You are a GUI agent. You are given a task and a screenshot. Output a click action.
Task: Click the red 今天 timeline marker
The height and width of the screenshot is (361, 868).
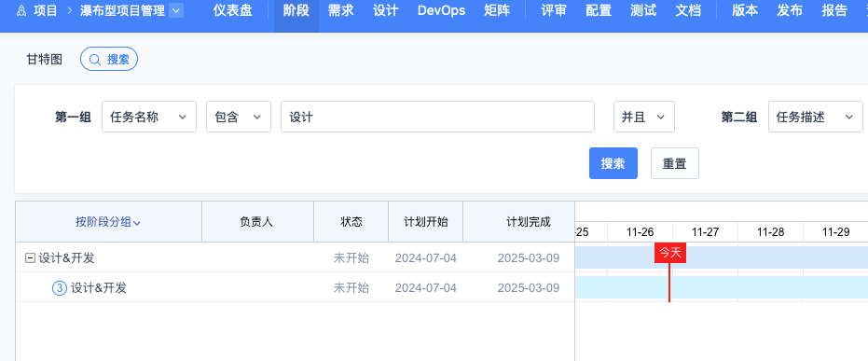click(x=670, y=253)
